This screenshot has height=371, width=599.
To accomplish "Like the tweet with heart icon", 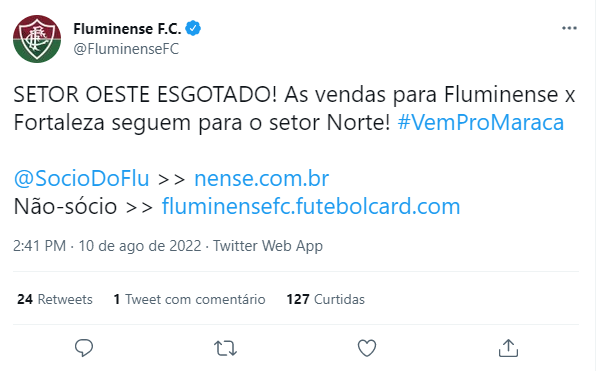I will click(x=367, y=348).
